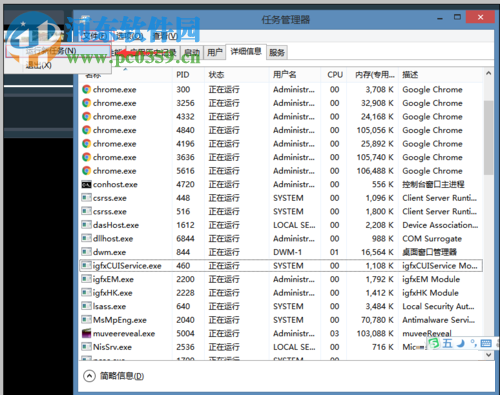Image resolution: width=500 pixels, height=395 pixels.
Task: Click the dllhost.exe process icon
Action: coord(86,238)
